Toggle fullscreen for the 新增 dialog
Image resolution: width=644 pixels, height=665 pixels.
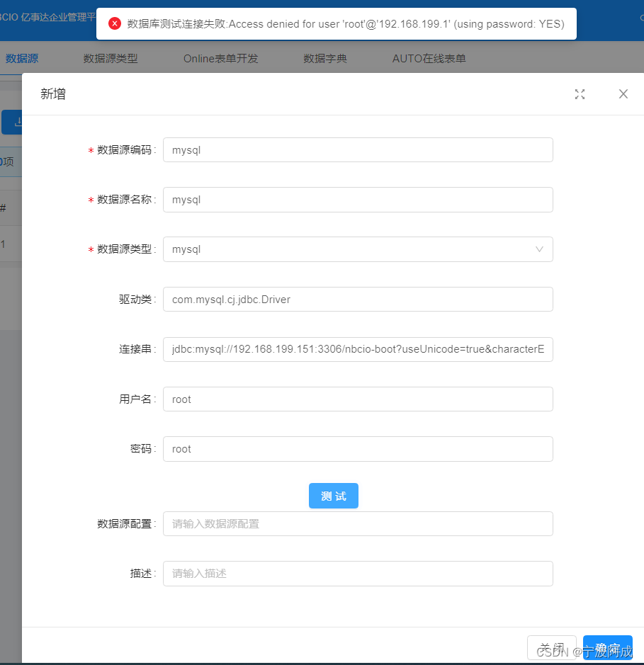(x=580, y=94)
